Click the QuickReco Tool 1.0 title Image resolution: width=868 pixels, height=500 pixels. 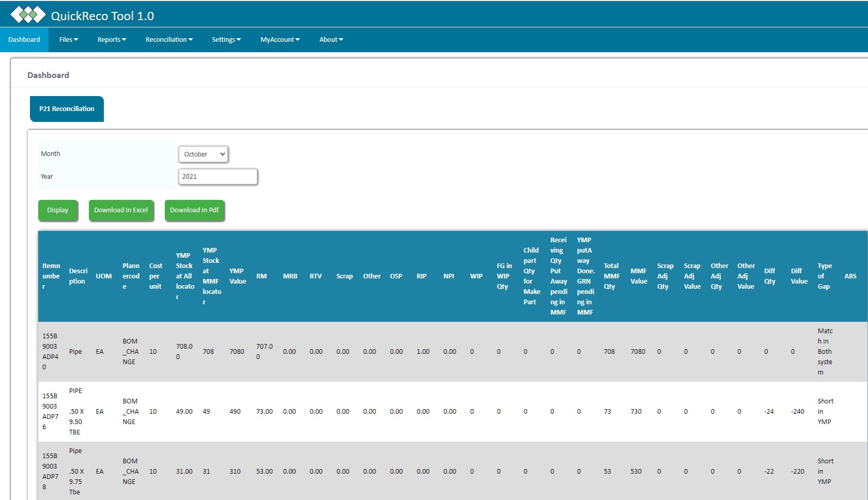point(102,16)
